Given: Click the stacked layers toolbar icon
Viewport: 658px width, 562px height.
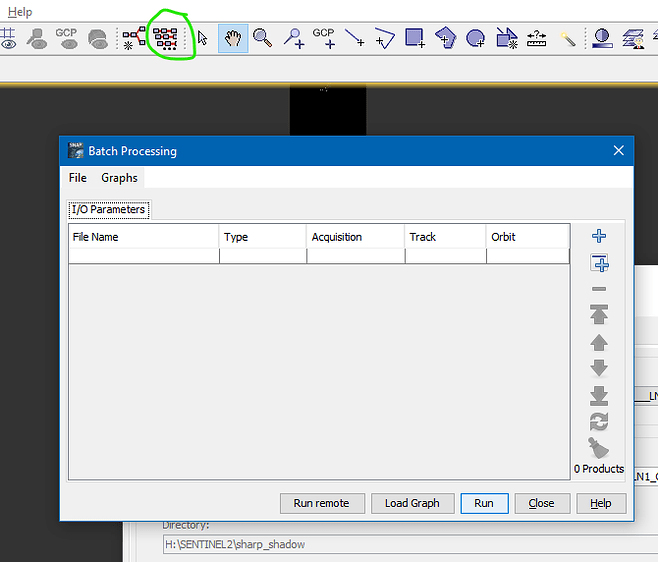Looking at the screenshot, I should coord(634,38).
